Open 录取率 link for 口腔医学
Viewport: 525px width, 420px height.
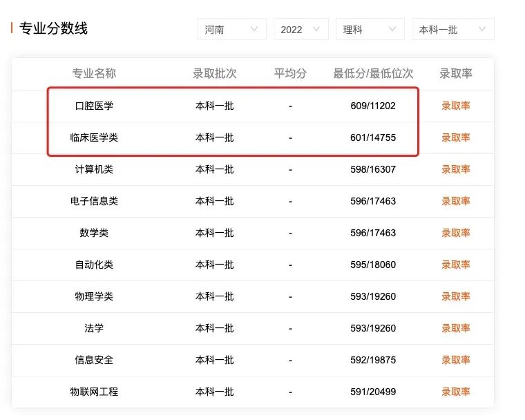456,106
